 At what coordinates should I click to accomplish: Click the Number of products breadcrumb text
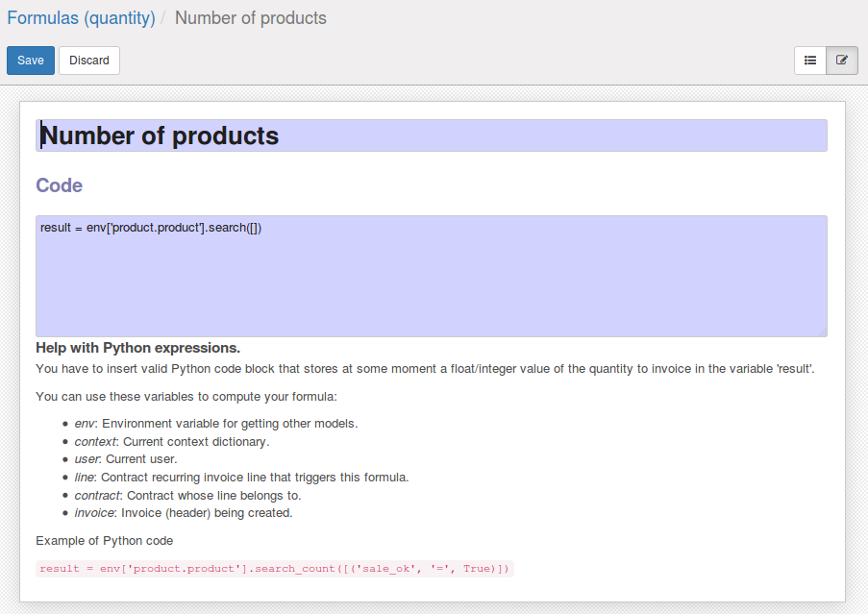click(x=250, y=18)
